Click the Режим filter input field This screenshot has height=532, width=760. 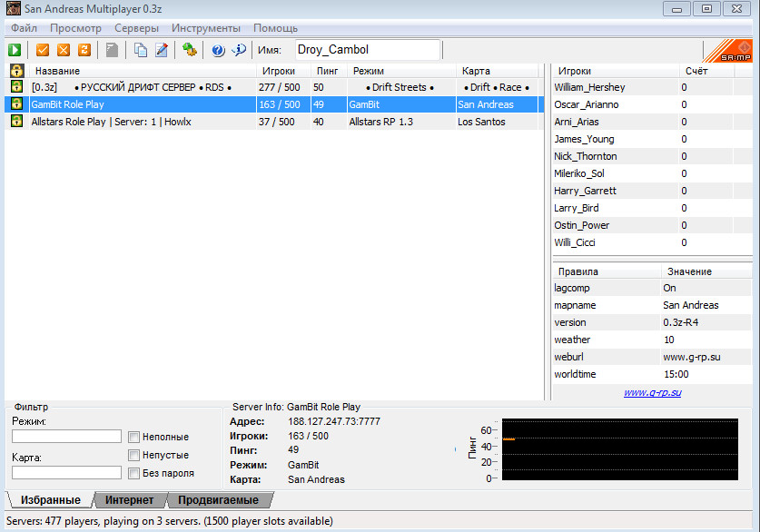click(66, 436)
